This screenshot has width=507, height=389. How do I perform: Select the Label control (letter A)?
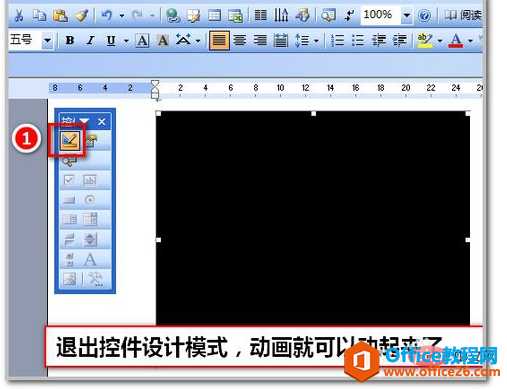click(90, 259)
